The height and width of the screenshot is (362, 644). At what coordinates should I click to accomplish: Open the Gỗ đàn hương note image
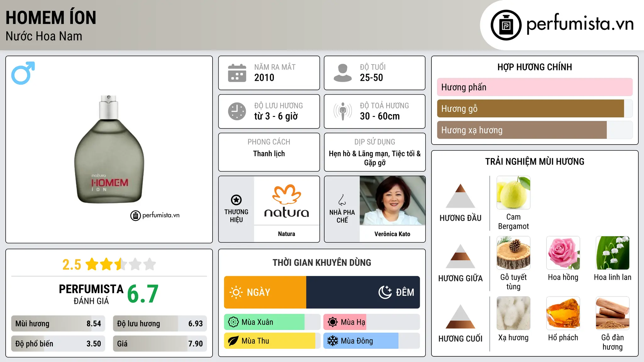[613, 313]
